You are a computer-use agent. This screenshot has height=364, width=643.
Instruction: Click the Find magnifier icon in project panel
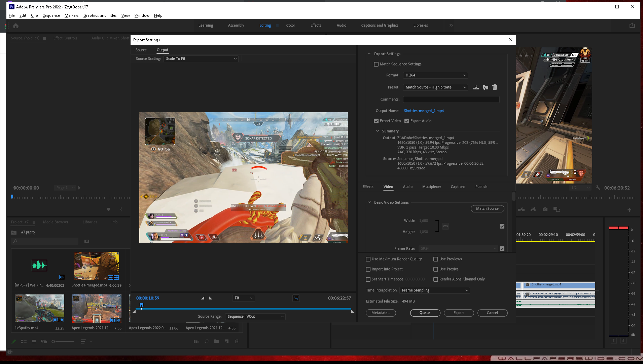click(206, 341)
